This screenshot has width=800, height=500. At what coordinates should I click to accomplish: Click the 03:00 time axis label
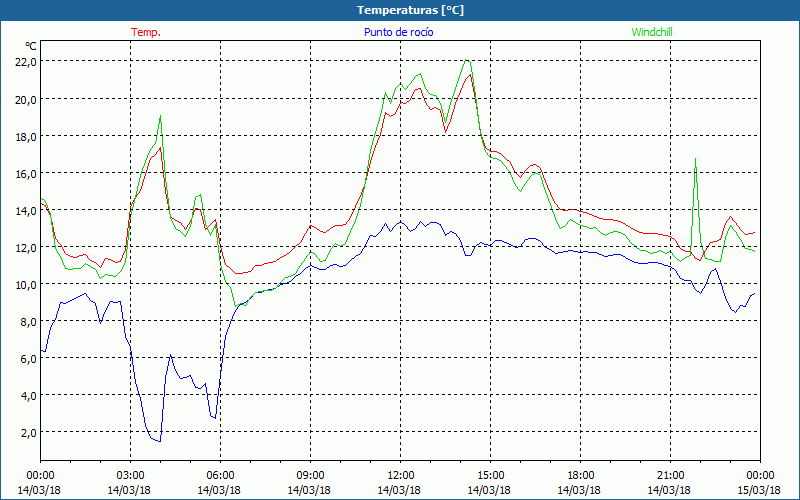coord(130,476)
